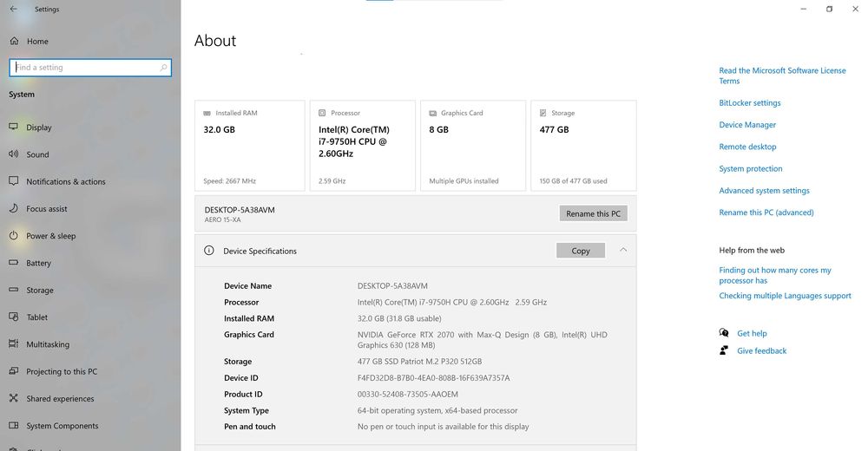Open Notifications & actions
Image resolution: width=868 pixels, height=451 pixels.
click(65, 181)
